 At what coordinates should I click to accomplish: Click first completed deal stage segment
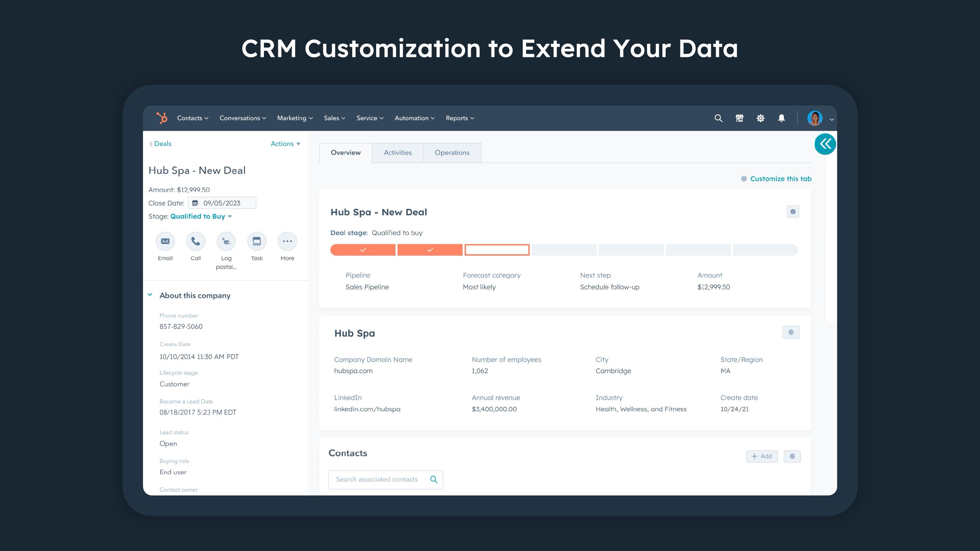pyautogui.click(x=363, y=250)
